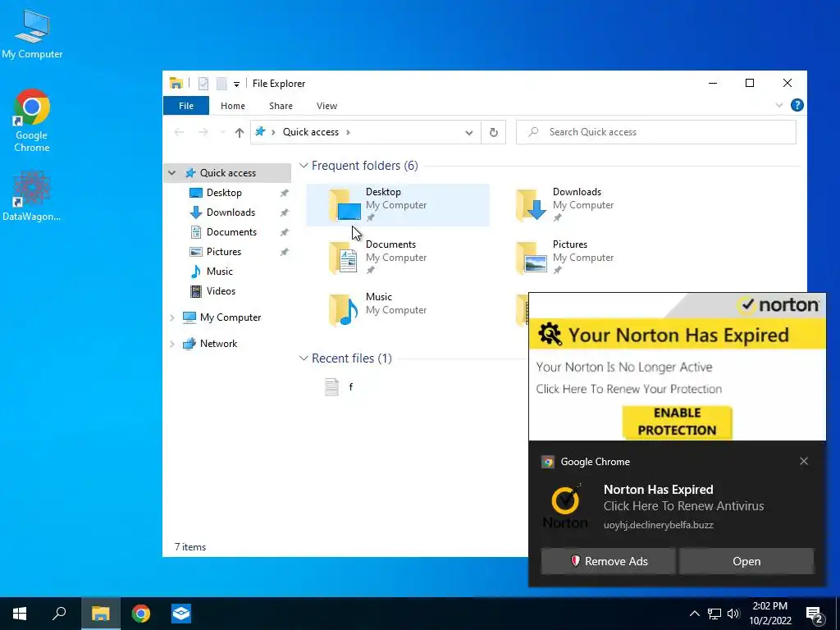The width and height of the screenshot is (840, 630).
Task: Maximize the File Explorer window
Action: point(750,83)
